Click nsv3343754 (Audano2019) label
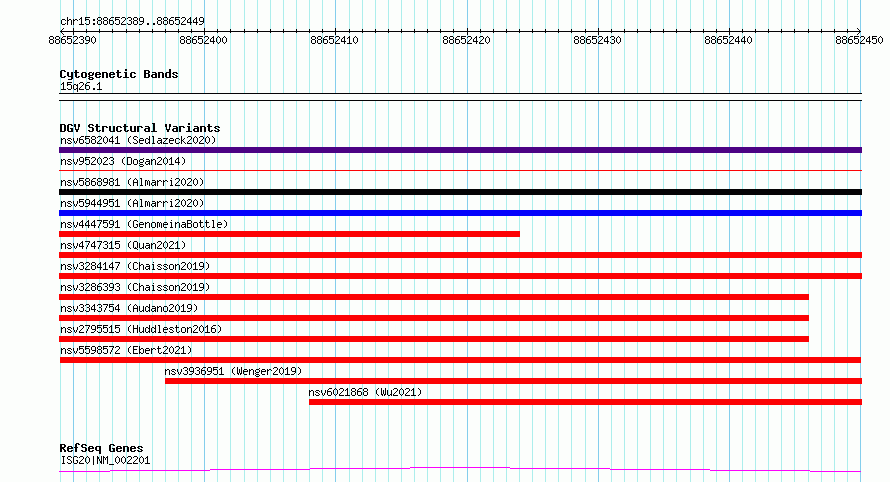This screenshot has height=482, width=890. click(129, 308)
